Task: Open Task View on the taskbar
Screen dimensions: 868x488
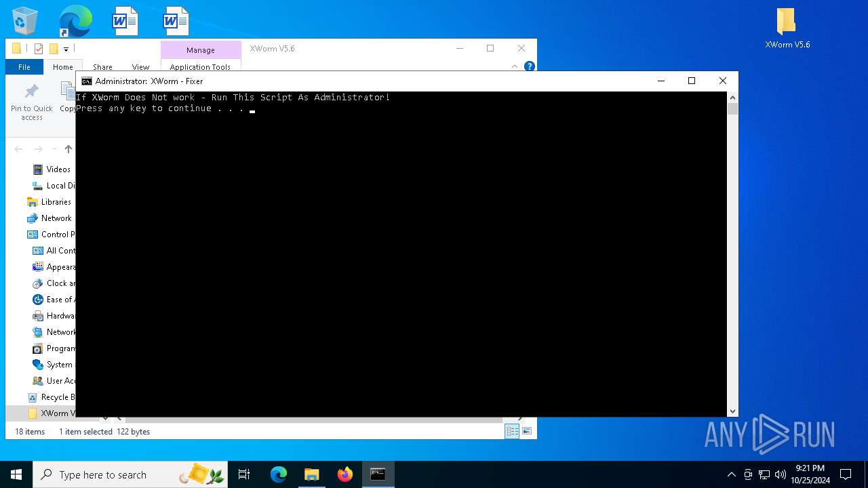Action: click(245, 474)
